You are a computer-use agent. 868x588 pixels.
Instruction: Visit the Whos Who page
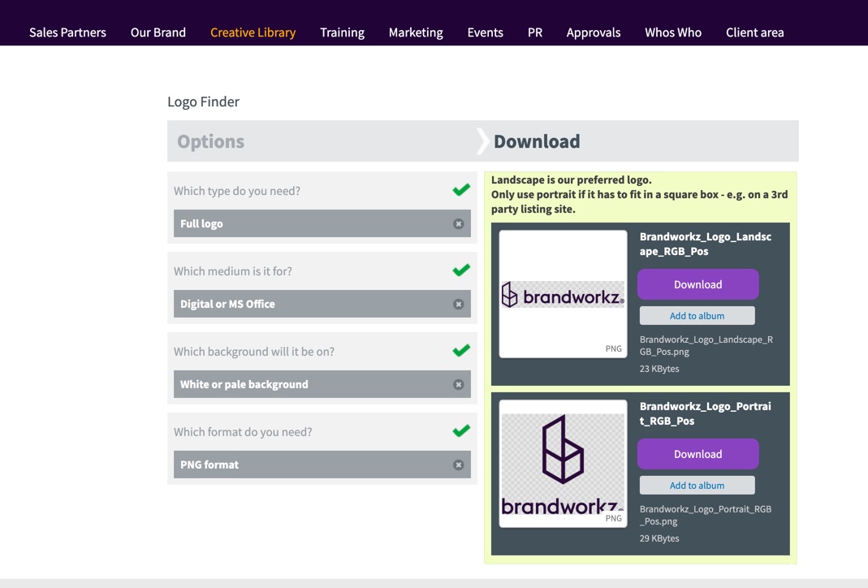point(673,32)
